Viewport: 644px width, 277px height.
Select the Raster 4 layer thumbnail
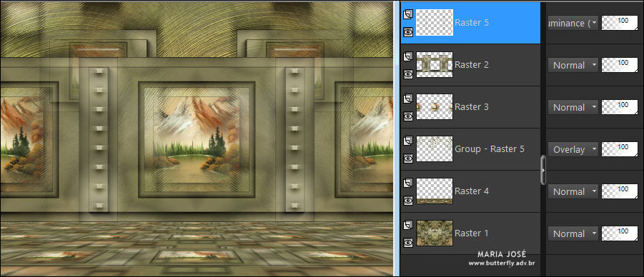click(x=435, y=191)
